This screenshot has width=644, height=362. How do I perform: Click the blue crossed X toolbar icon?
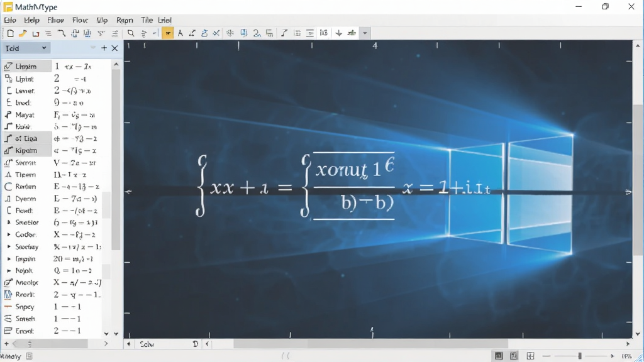tap(216, 33)
